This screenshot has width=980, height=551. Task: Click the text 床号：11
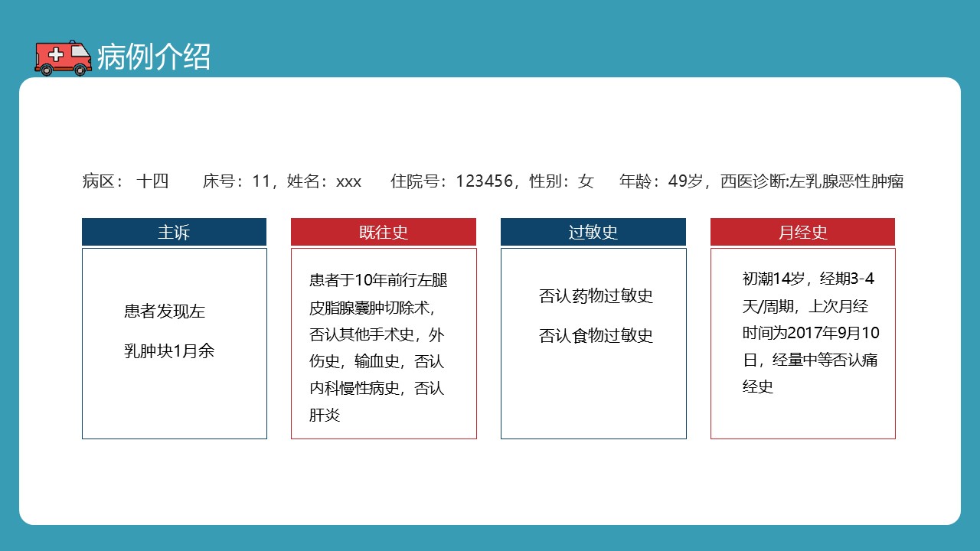237,181
